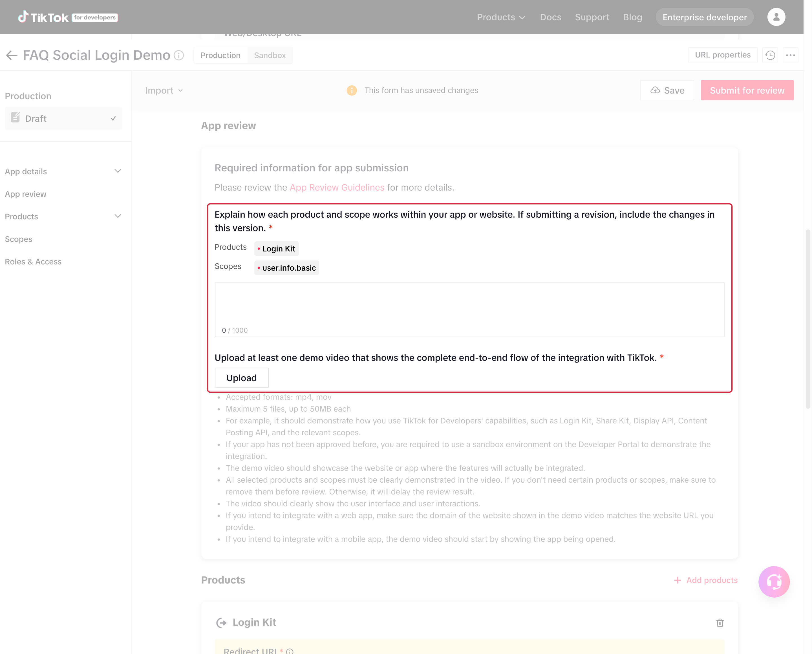Screen dimensions: 812x654
Task: Open URL properties
Action: tap(722, 55)
